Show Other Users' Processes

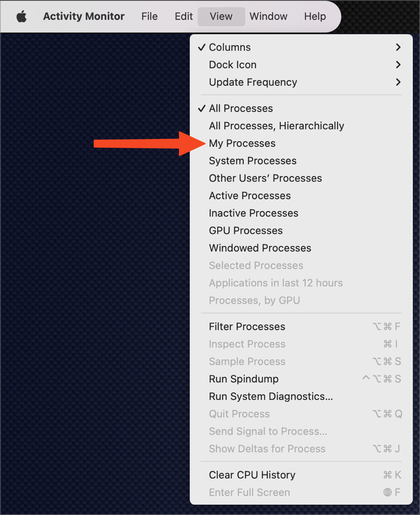point(265,178)
